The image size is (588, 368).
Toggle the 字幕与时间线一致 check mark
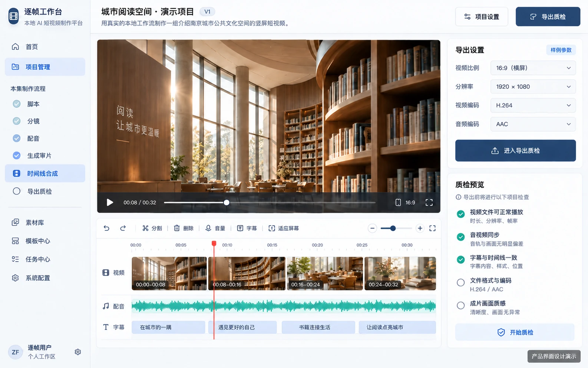(x=461, y=260)
